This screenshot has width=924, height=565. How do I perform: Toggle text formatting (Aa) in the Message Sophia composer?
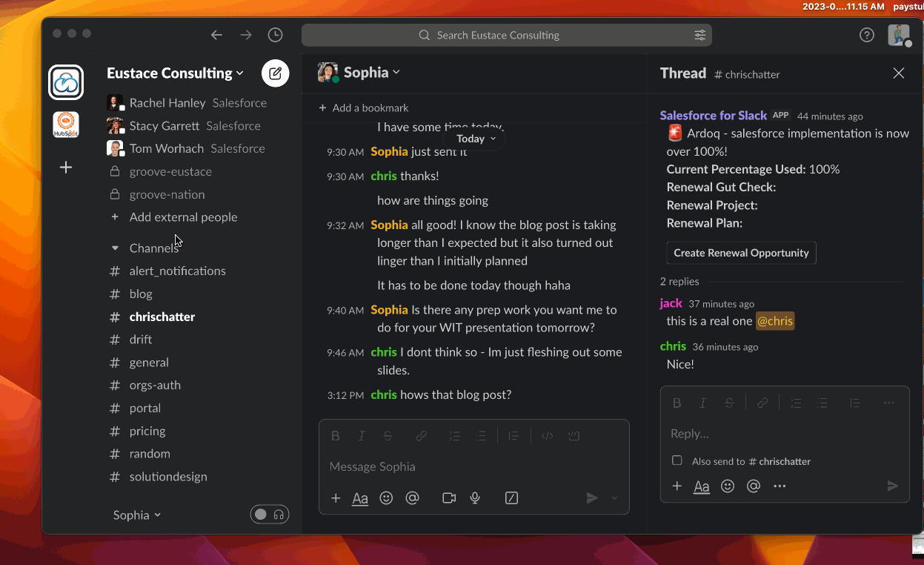click(360, 498)
